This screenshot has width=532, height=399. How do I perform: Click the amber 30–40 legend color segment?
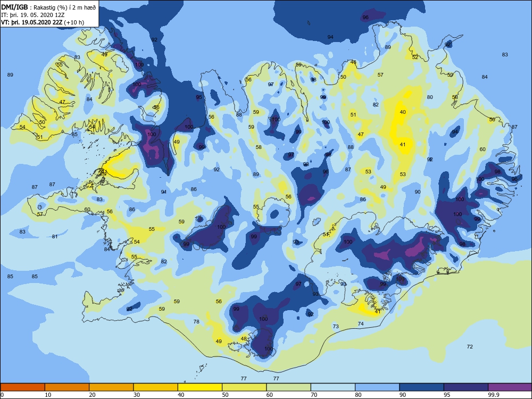point(156,387)
